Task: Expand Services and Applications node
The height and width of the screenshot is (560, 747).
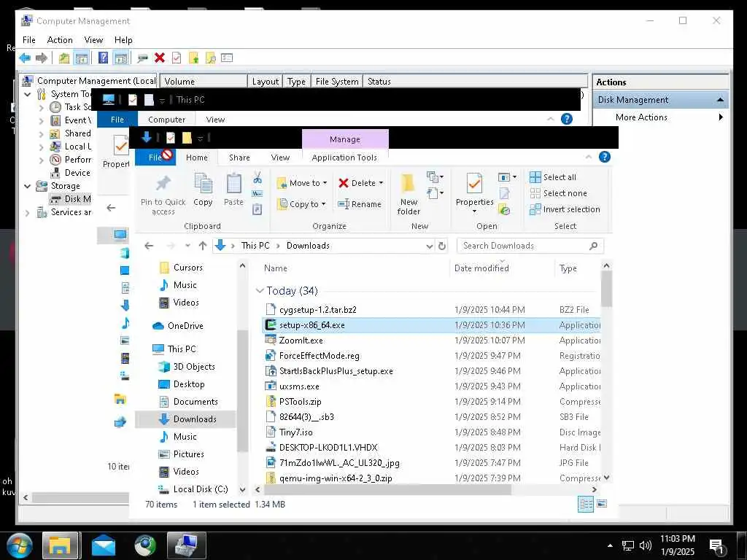Action: coord(28,212)
